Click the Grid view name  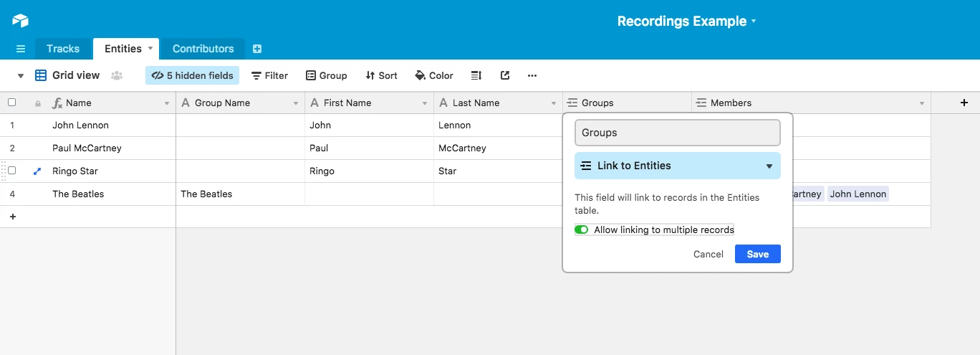click(x=76, y=75)
